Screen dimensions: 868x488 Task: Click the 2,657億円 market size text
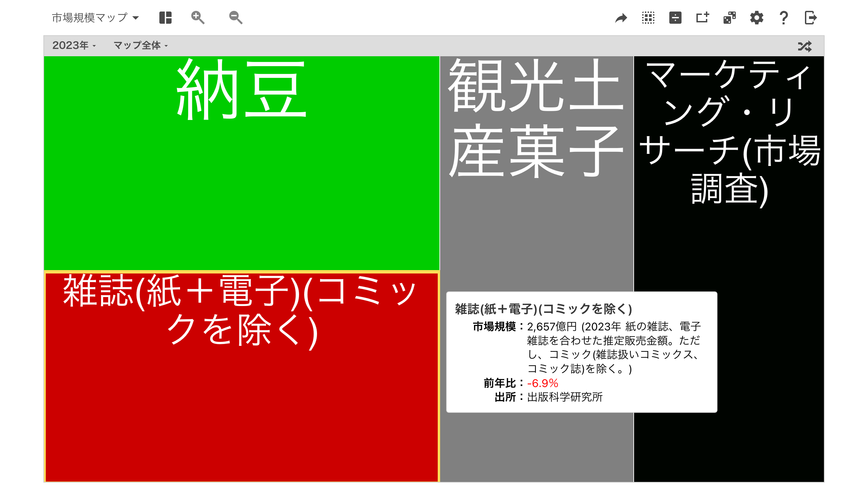552,326
